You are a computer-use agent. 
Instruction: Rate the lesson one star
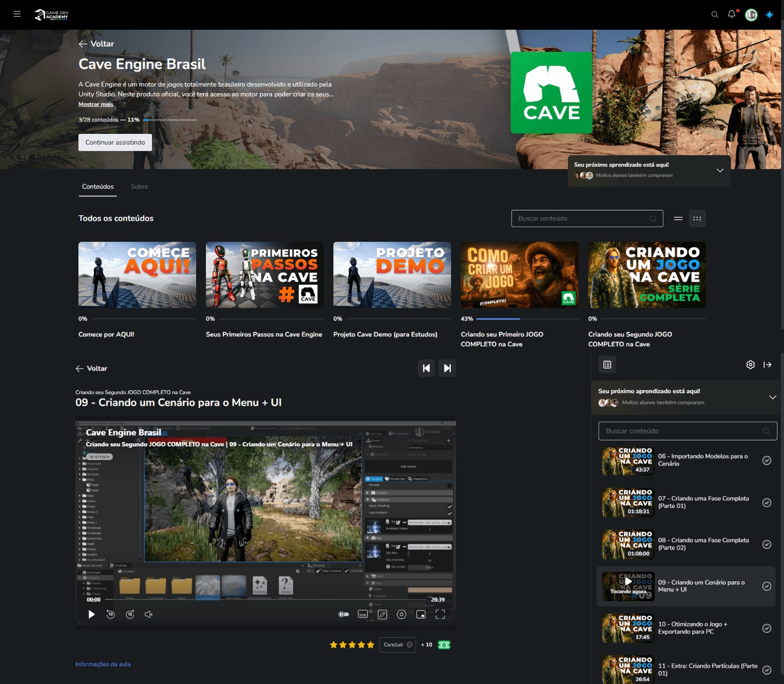[x=334, y=645]
